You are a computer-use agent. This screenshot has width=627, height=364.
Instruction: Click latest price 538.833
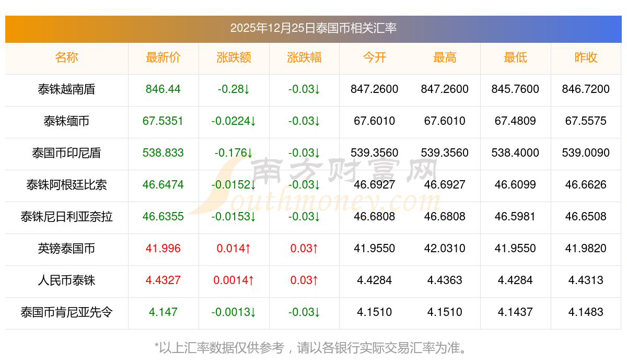(x=163, y=153)
